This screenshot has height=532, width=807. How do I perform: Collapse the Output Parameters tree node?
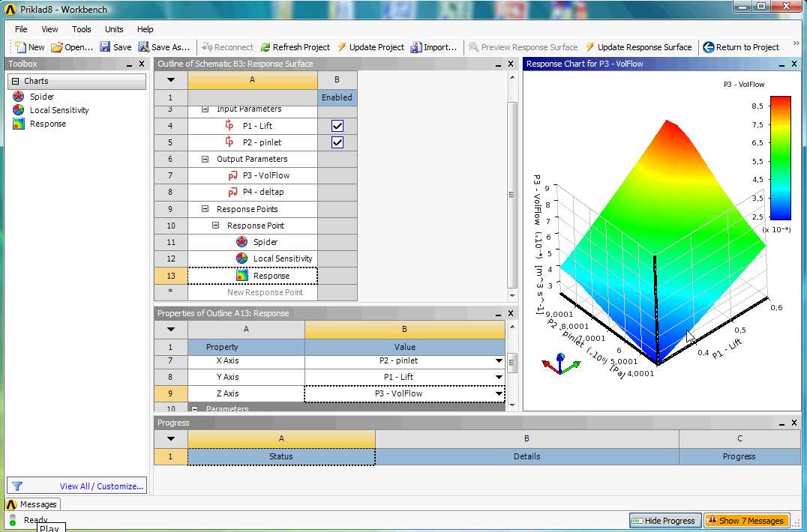(205, 160)
